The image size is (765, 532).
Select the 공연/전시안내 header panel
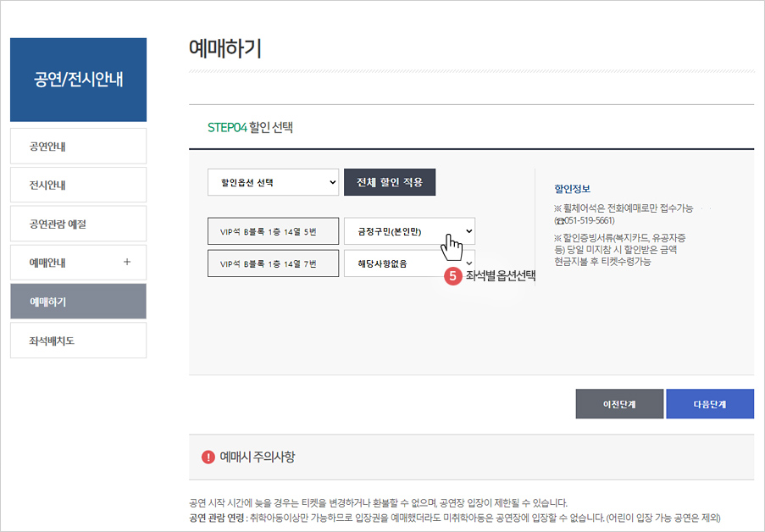point(78,80)
